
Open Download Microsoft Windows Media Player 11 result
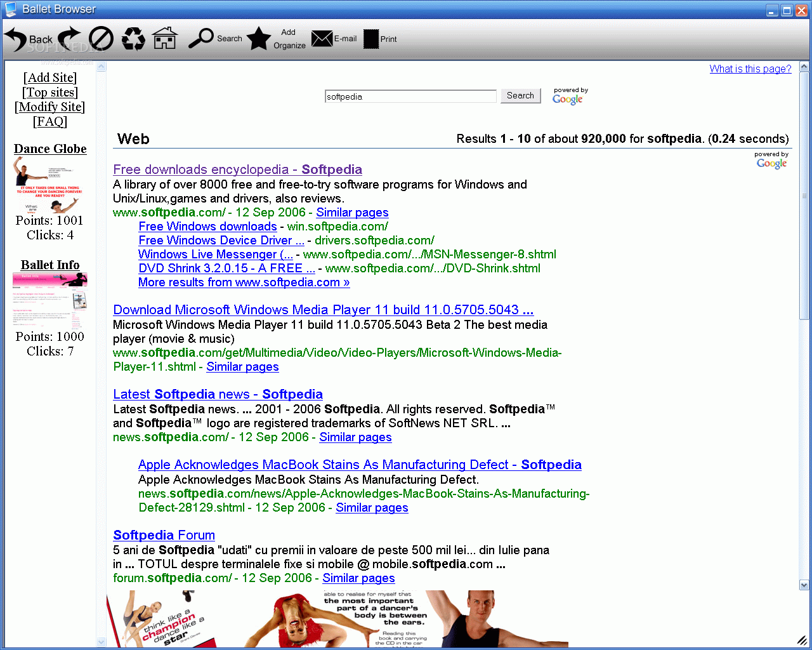tap(324, 310)
